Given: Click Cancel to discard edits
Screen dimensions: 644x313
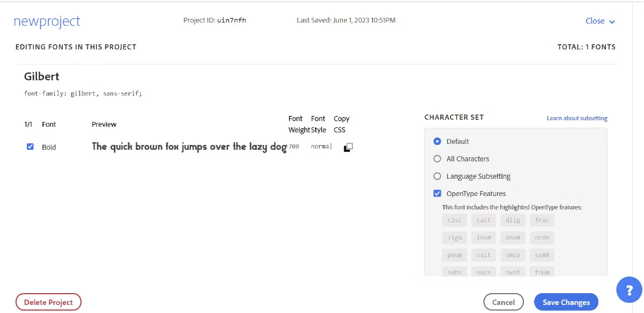Looking at the screenshot, I should (x=504, y=302).
